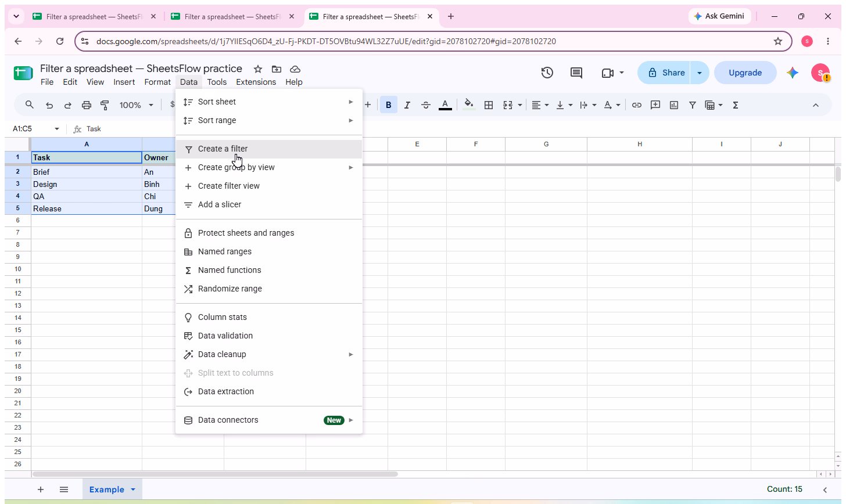Toggle italic formatting
The image size is (846, 504).
[x=407, y=105]
